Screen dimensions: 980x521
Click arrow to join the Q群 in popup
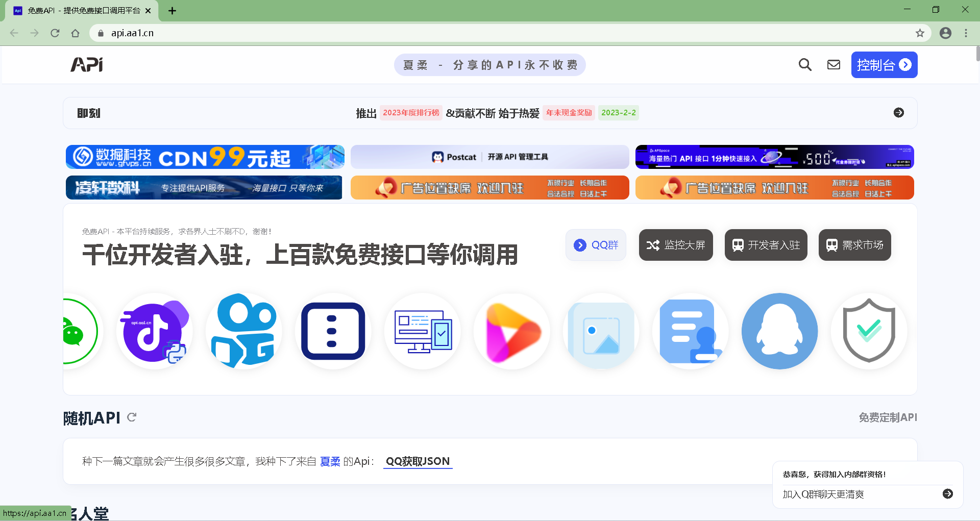[x=948, y=494]
